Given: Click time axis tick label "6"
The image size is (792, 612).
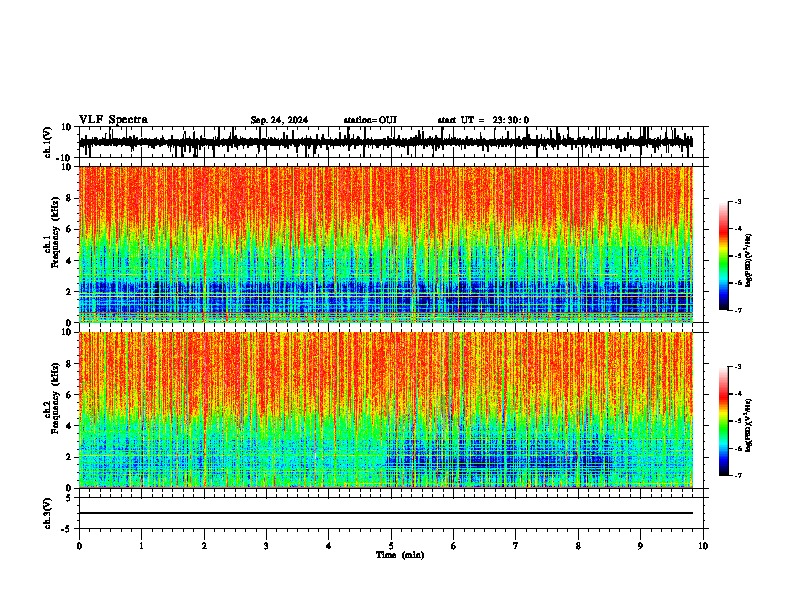Looking at the screenshot, I should 454,546.
